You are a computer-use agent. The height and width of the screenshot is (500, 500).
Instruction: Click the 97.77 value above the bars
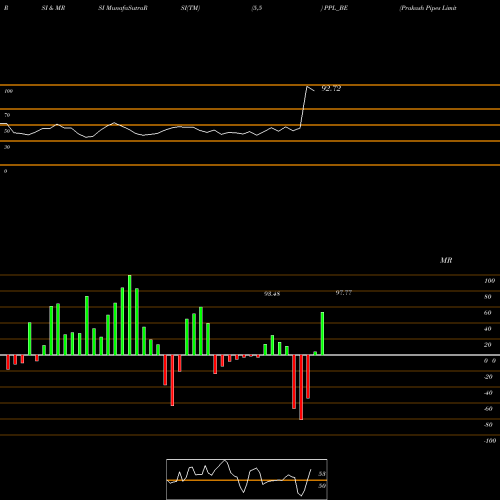point(344,292)
